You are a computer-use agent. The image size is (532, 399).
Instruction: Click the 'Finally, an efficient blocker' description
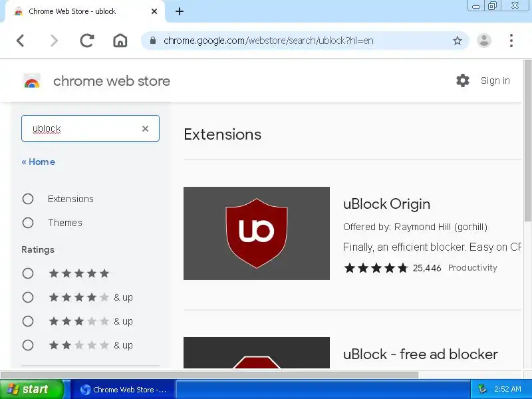tap(432, 247)
